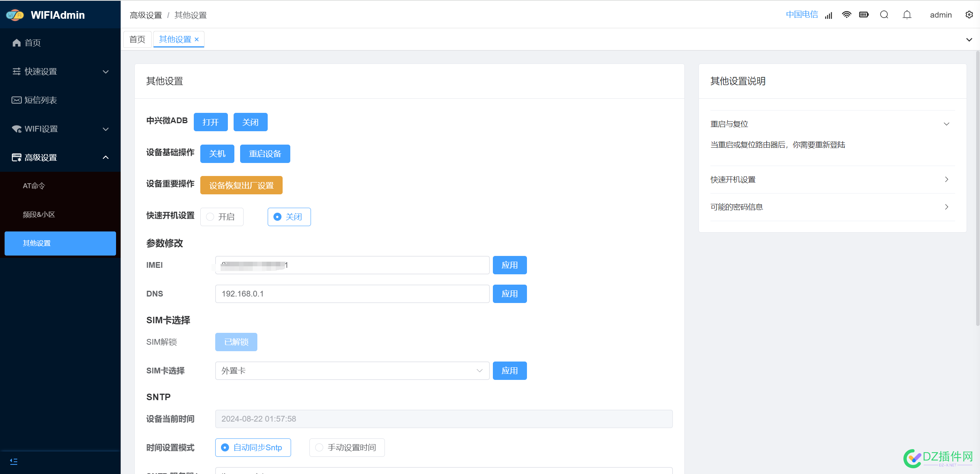Select 开启 for fast boot setting
Viewport: 980px width, 474px height.
click(x=222, y=217)
